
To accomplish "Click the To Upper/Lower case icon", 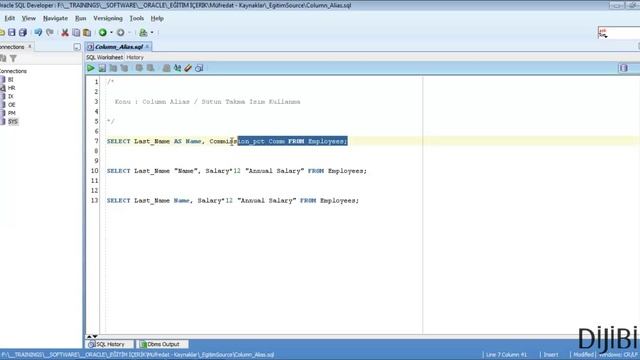I will 177,68.
